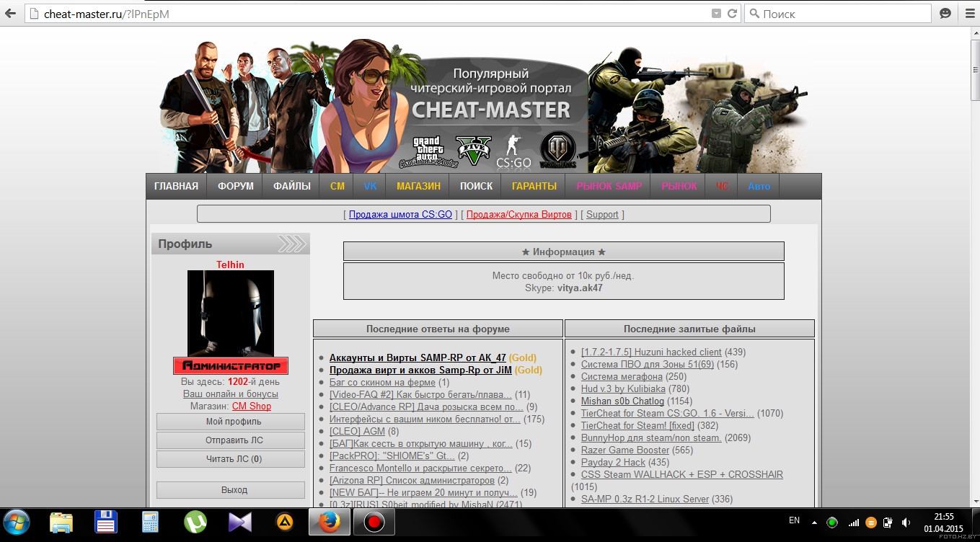
Task: Open the Mishan s0b Chatlog link
Action: click(x=623, y=401)
